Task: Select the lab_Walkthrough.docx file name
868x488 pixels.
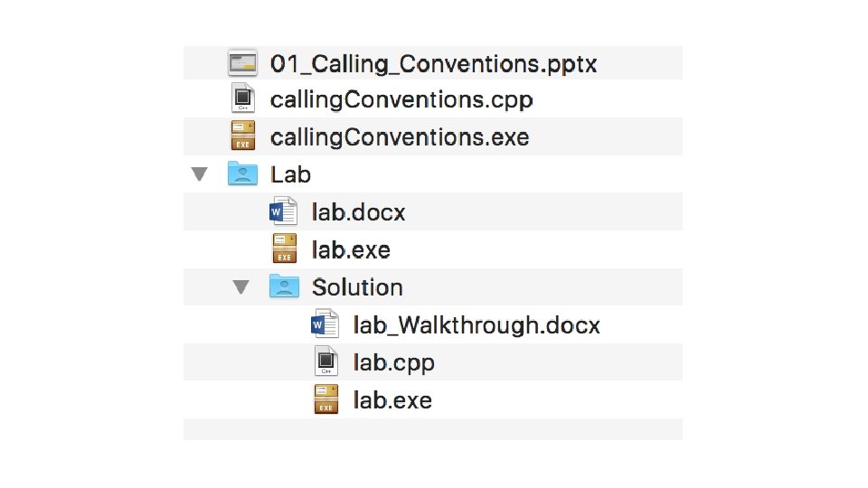Action: coord(476,324)
